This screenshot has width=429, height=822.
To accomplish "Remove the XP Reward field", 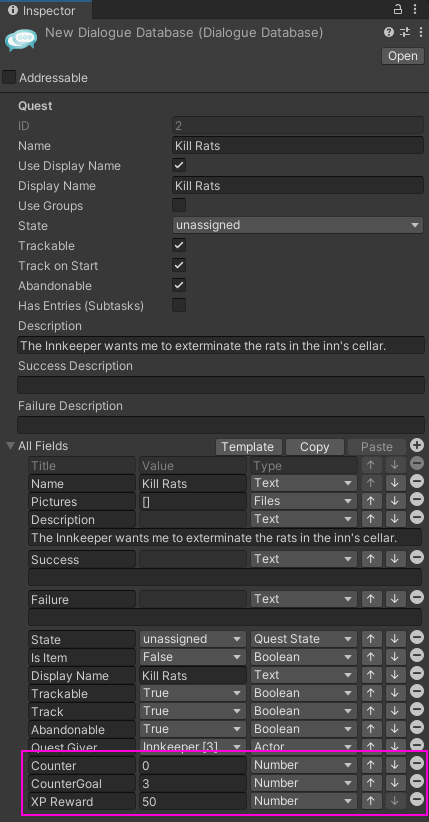I will (417, 799).
